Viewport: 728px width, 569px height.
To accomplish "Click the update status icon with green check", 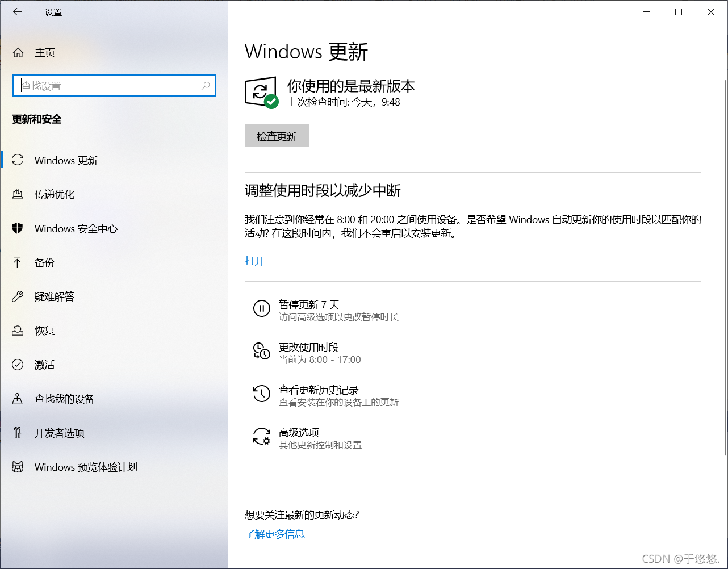I will tap(261, 92).
